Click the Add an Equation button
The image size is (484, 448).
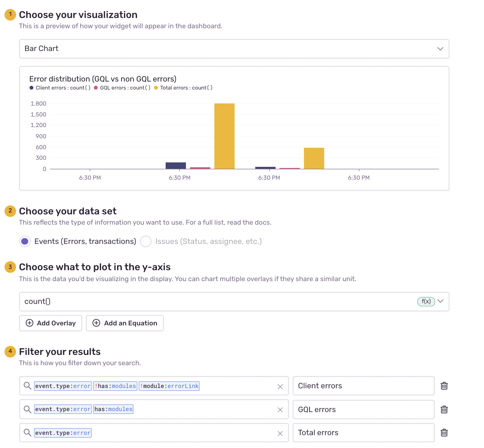coord(125,323)
